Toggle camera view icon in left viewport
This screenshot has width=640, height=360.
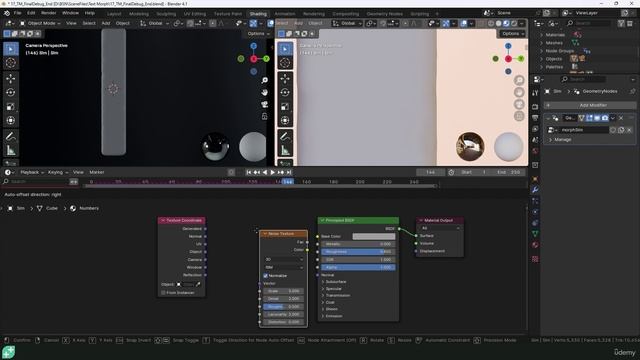tap(264, 104)
